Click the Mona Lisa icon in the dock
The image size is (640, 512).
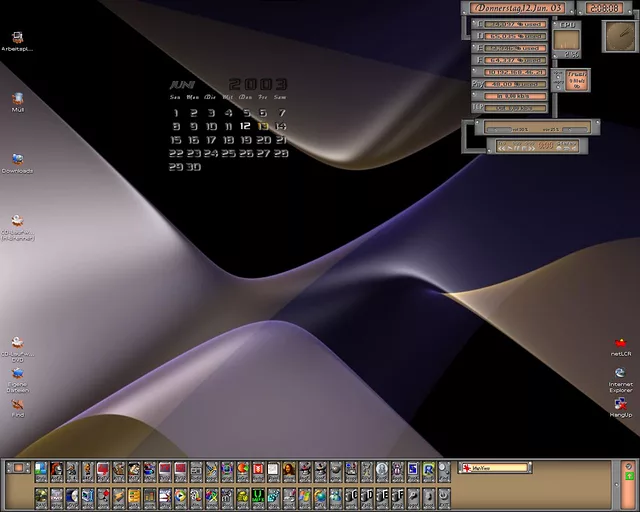click(289, 468)
